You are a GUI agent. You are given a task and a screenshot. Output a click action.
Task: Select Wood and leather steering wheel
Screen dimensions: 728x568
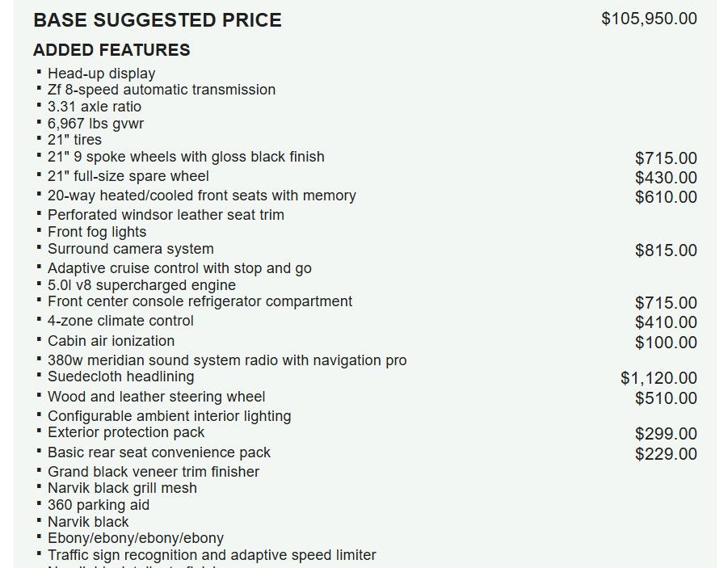click(x=156, y=397)
